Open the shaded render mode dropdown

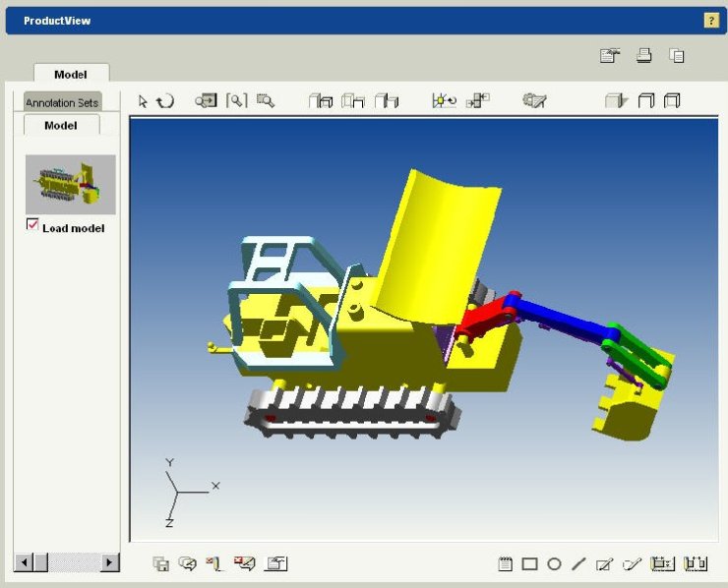(x=617, y=100)
